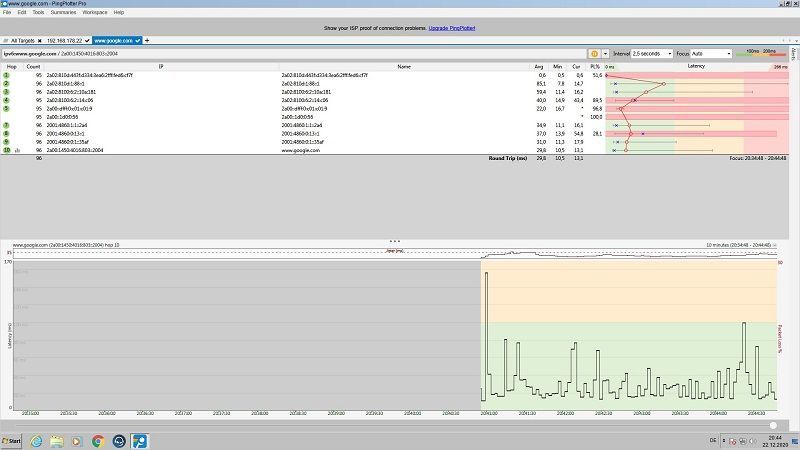Click the timeline graph title for hop 10
800x450 pixels.
coord(66,245)
